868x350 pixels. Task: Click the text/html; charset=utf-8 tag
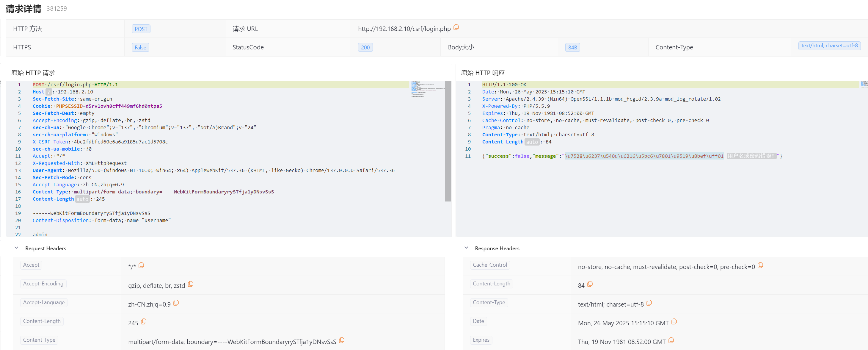pos(829,46)
